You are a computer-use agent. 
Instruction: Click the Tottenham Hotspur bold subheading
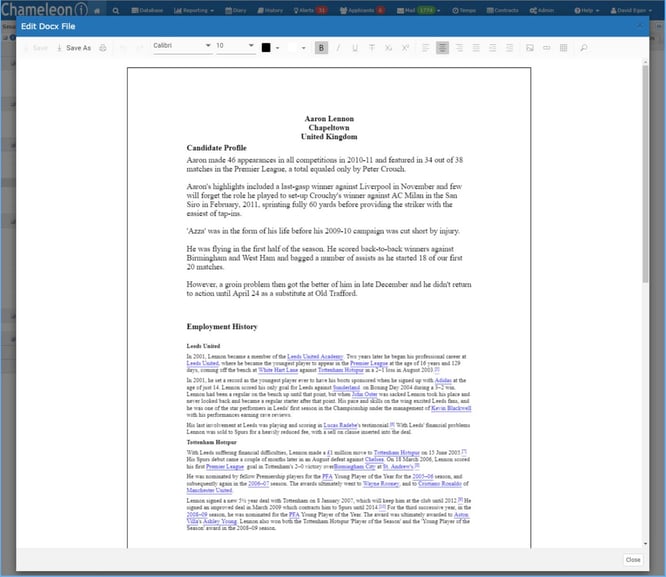pyautogui.click(x=212, y=442)
